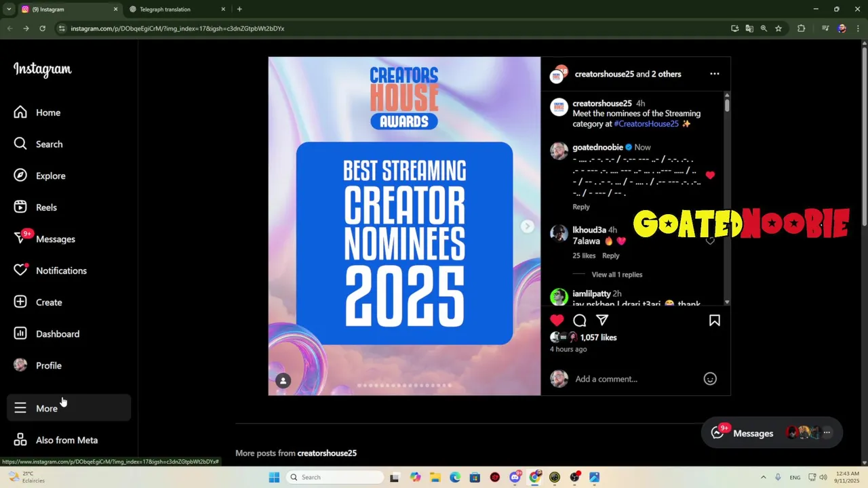The height and width of the screenshot is (488, 868).
Task: Install the app from the address bar
Action: tap(735, 28)
